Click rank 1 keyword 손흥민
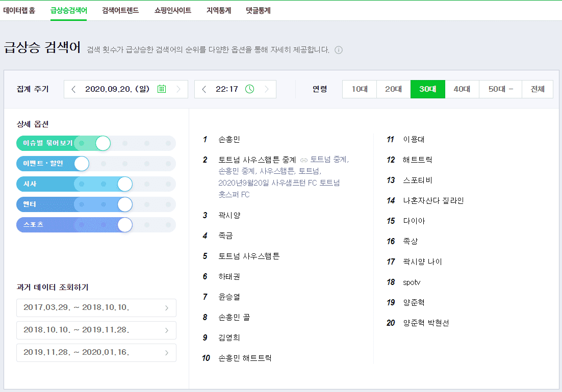Image resolution: width=562 pixels, height=392 pixels. 229,139
